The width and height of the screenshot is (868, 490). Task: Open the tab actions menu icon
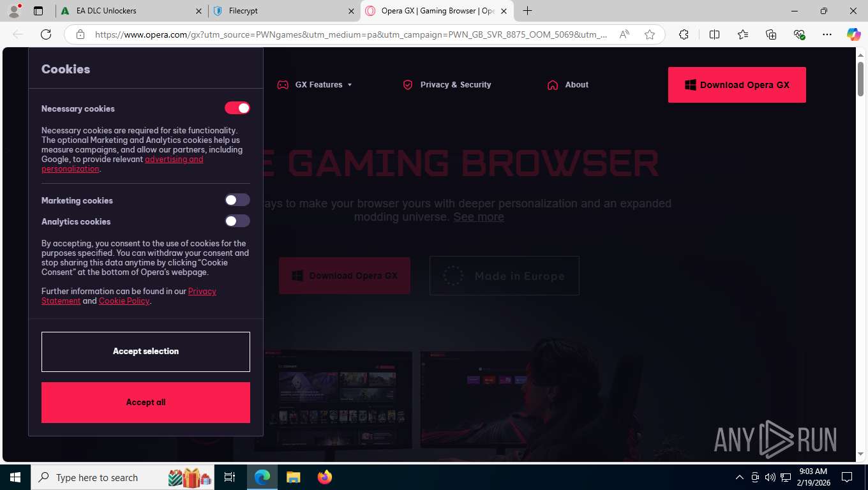pos(38,11)
